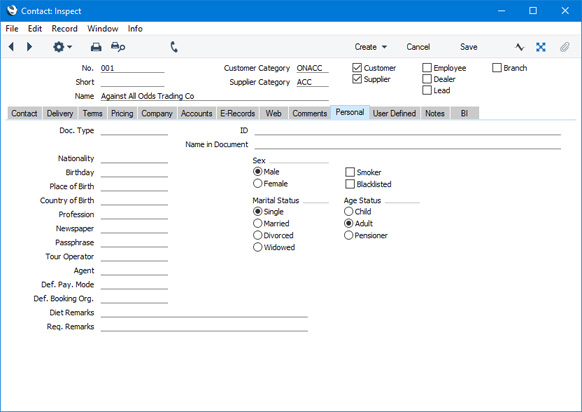Open the Record menu
Screen dimensions: 582x412
[x=65, y=29]
